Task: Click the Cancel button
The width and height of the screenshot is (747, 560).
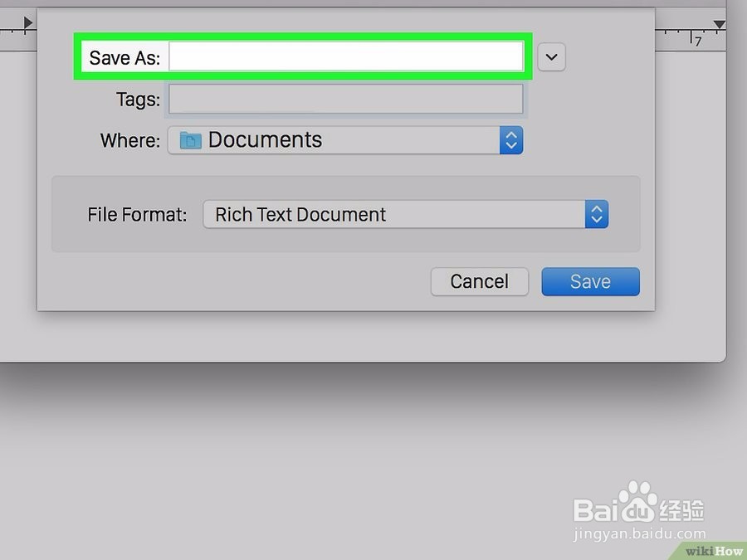Action: click(x=479, y=281)
